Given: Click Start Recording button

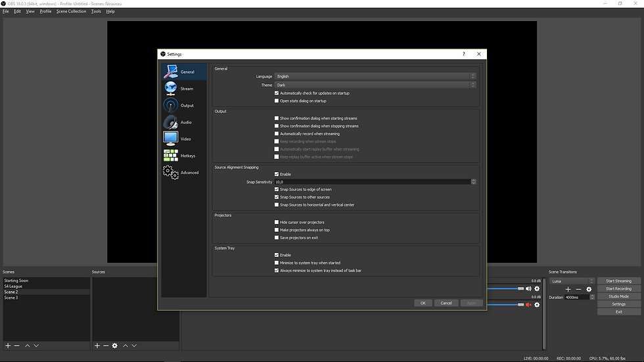Looking at the screenshot, I should tap(618, 288).
